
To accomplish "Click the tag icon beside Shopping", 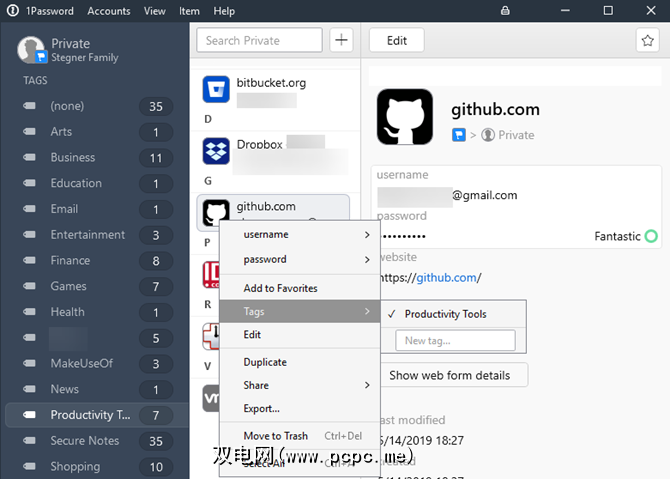I will (x=29, y=466).
